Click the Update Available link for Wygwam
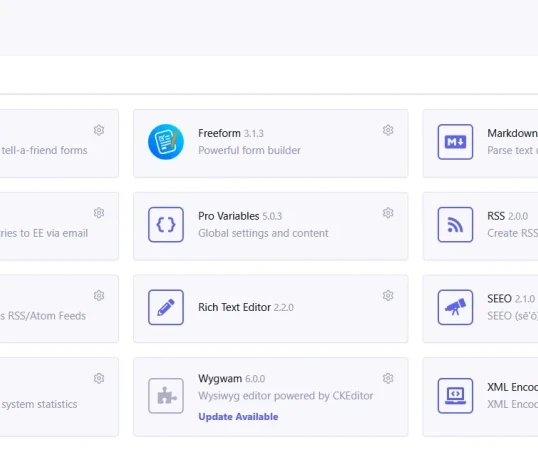 click(238, 417)
